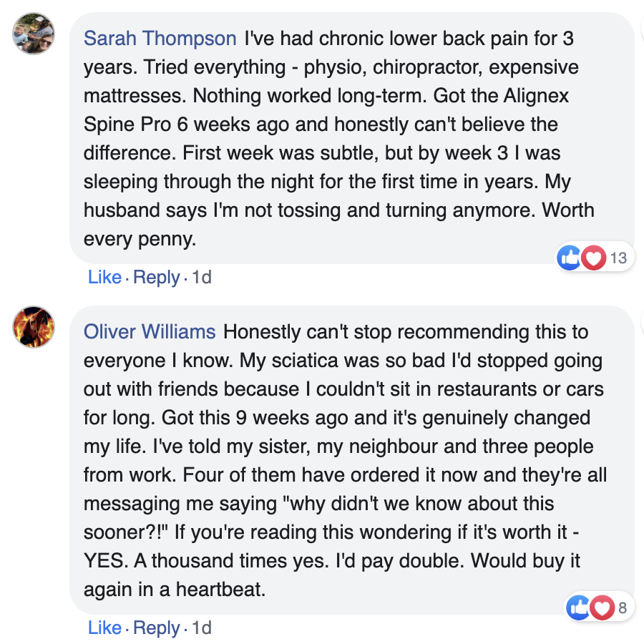Screen dimensions: 644x644
Task: Like Oliver Williams's comment
Action: (x=104, y=628)
